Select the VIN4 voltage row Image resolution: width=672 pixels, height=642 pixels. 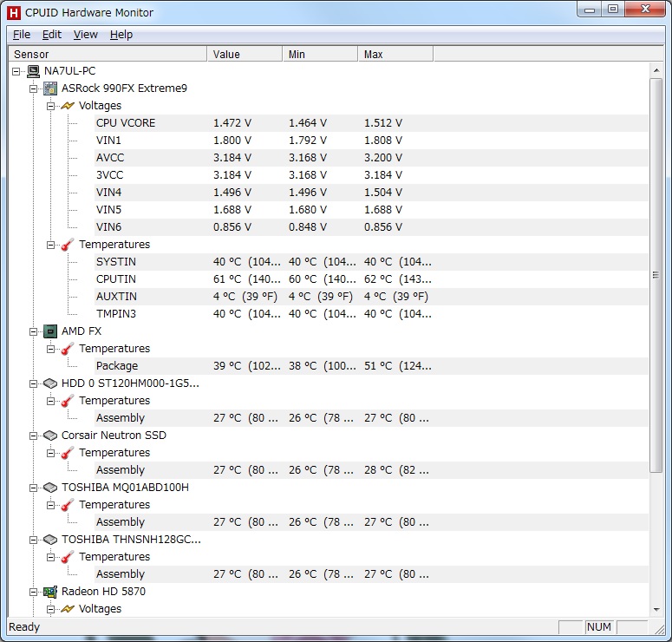click(371, 193)
